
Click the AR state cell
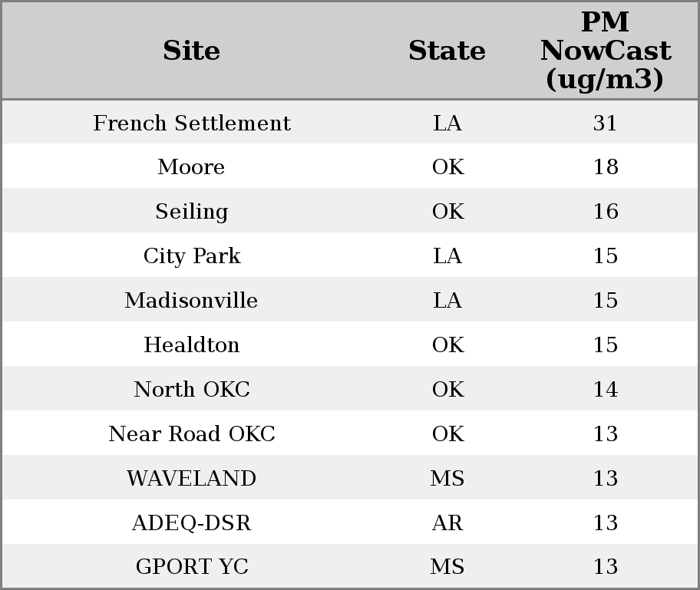(x=447, y=523)
